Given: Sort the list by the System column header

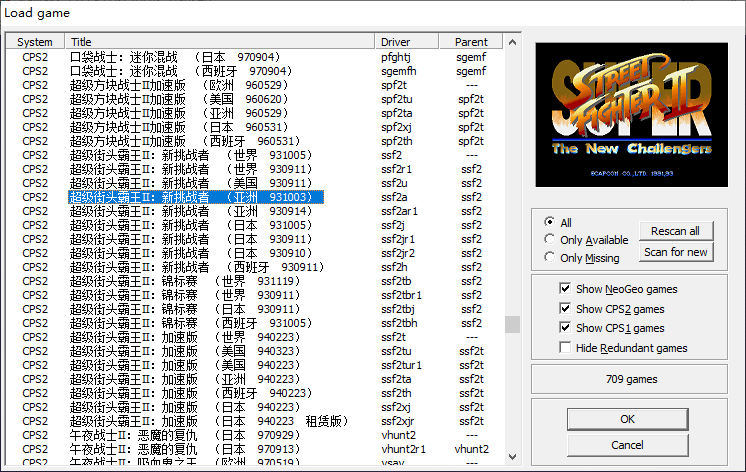Looking at the screenshot, I should [35, 42].
